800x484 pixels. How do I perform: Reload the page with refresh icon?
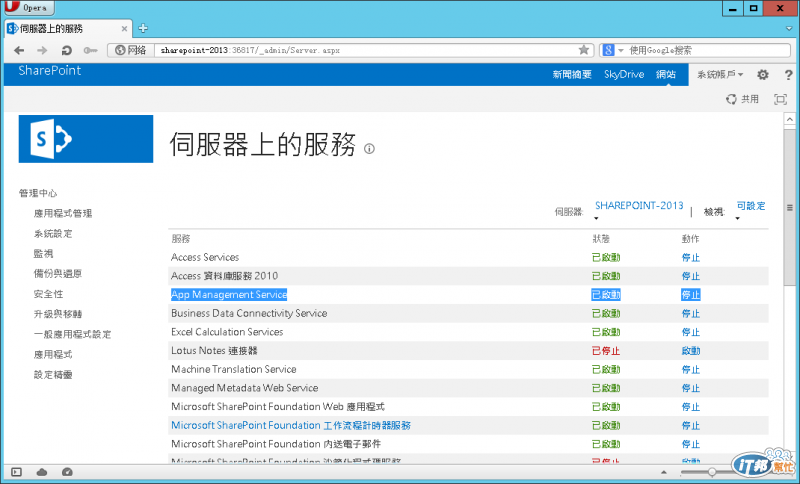[x=66, y=50]
